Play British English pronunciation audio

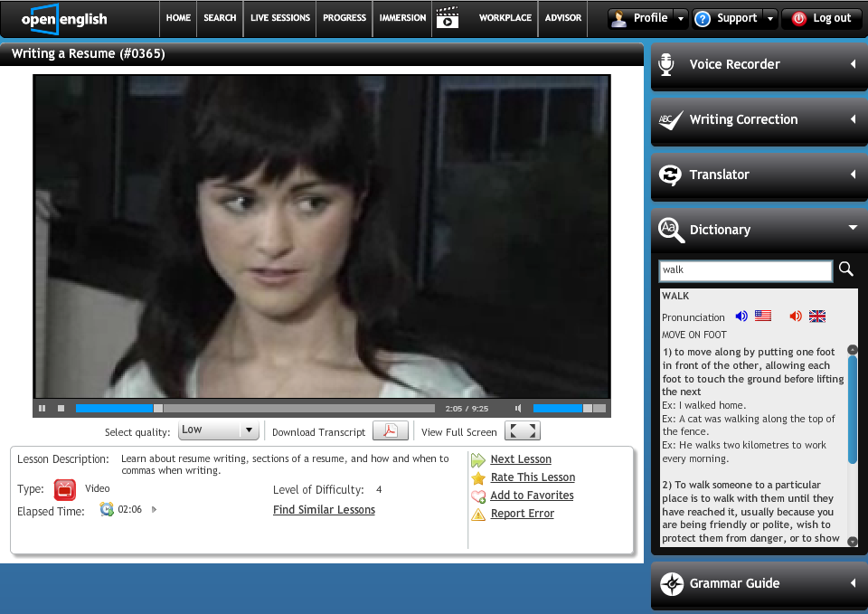point(796,316)
